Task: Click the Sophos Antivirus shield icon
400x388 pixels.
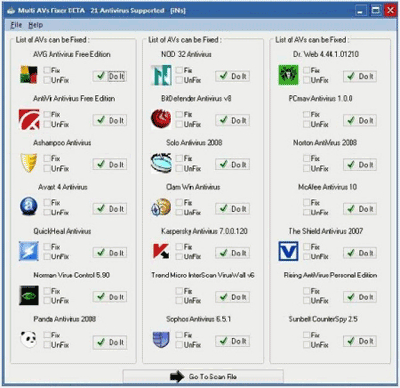Action: pos(161,339)
